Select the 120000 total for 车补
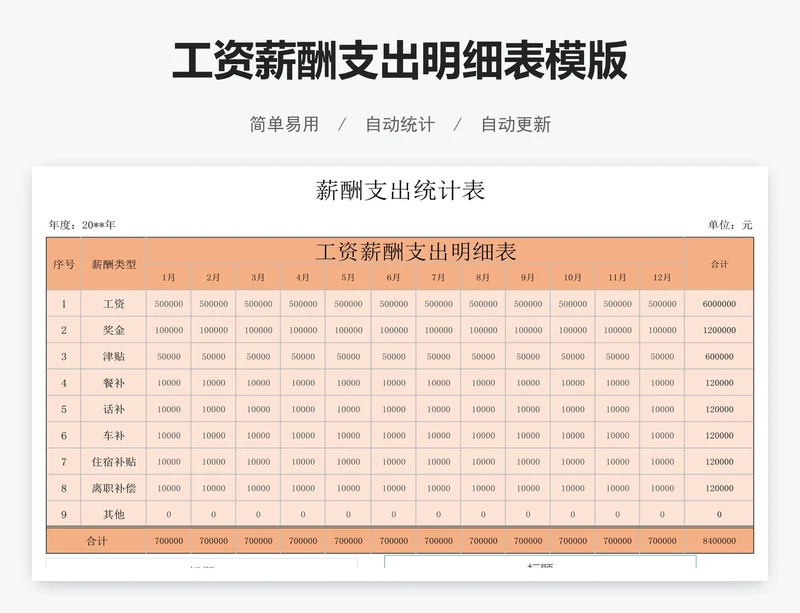The image size is (800, 613). [x=719, y=435]
